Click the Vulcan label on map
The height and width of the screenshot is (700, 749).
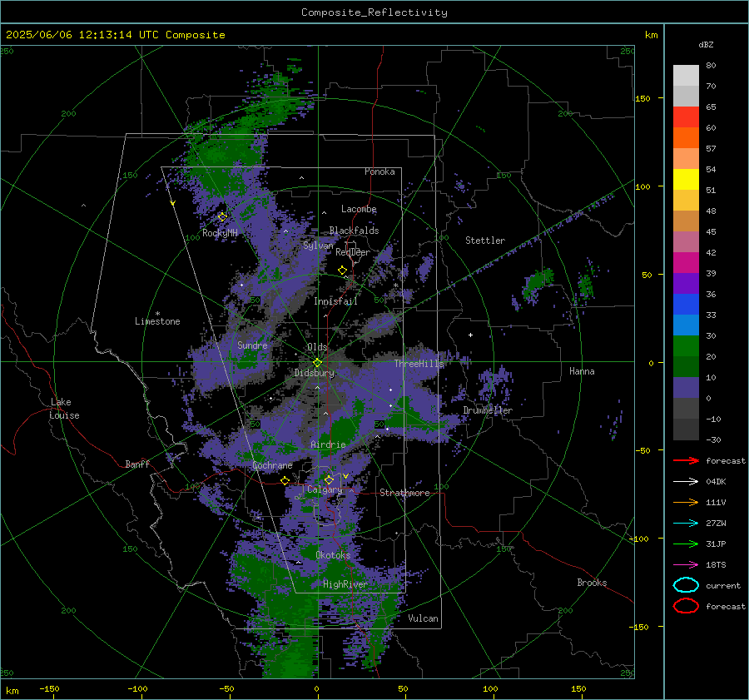pyautogui.click(x=423, y=618)
